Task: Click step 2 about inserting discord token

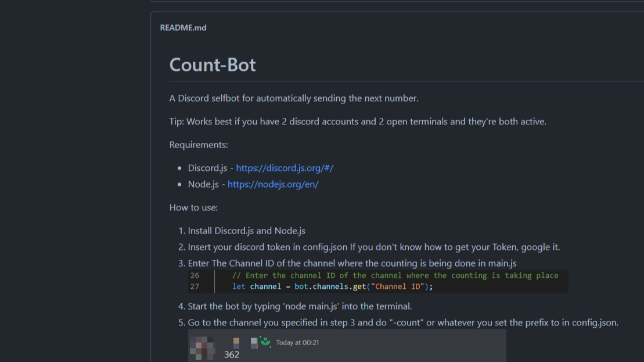Action: [373, 247]
